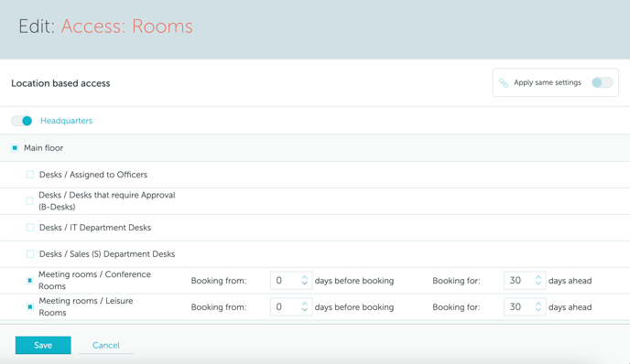Image resolution: width=630 pixels, height=364 pixels.
Task: Click Leisure Rooms Booking from stepper arrows
Action: [x=305, y=307]
